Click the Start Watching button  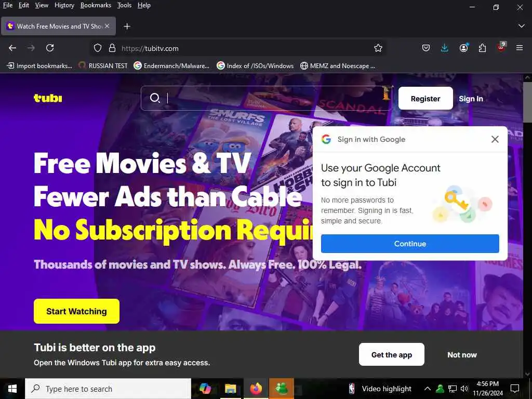(77, 311)
